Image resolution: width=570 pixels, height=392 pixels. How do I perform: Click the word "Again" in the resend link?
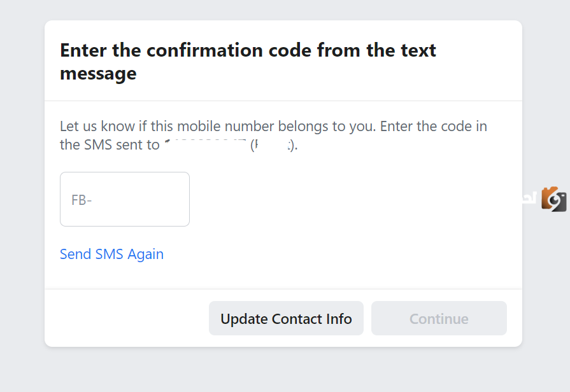(x=145, y=254)
